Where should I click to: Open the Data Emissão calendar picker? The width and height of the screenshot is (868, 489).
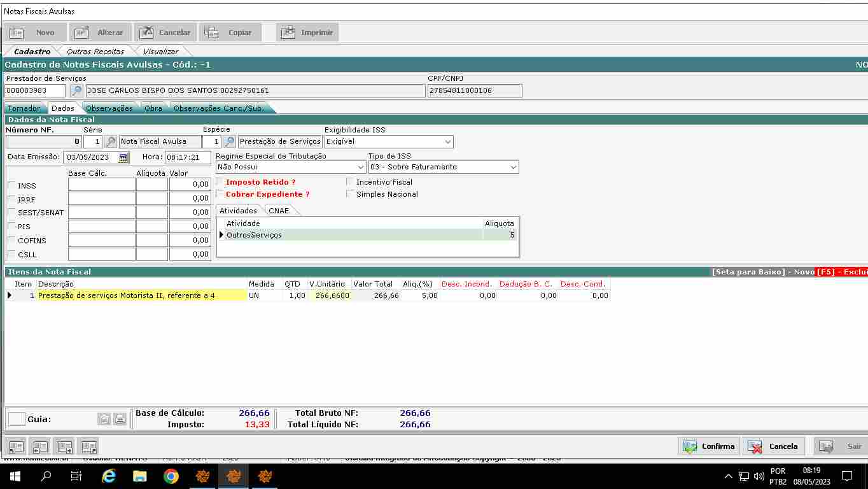[x=123, y=157]
